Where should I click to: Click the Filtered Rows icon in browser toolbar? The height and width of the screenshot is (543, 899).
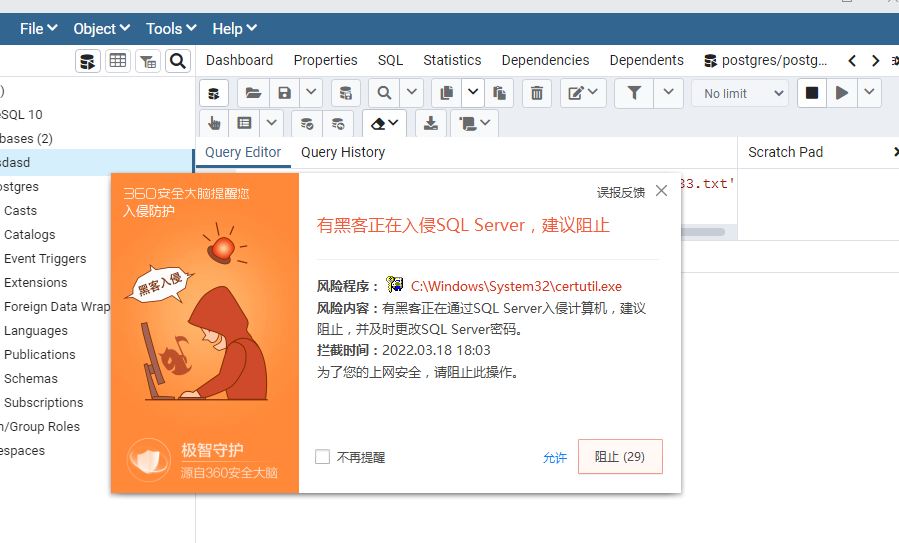(x=148, y=61)
